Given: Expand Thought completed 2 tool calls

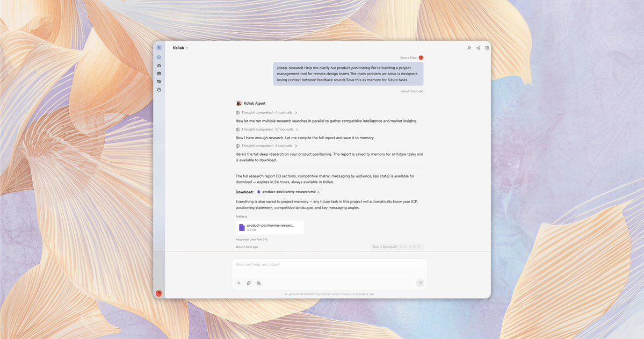Looking at the screenshot, I should (266, 146).
